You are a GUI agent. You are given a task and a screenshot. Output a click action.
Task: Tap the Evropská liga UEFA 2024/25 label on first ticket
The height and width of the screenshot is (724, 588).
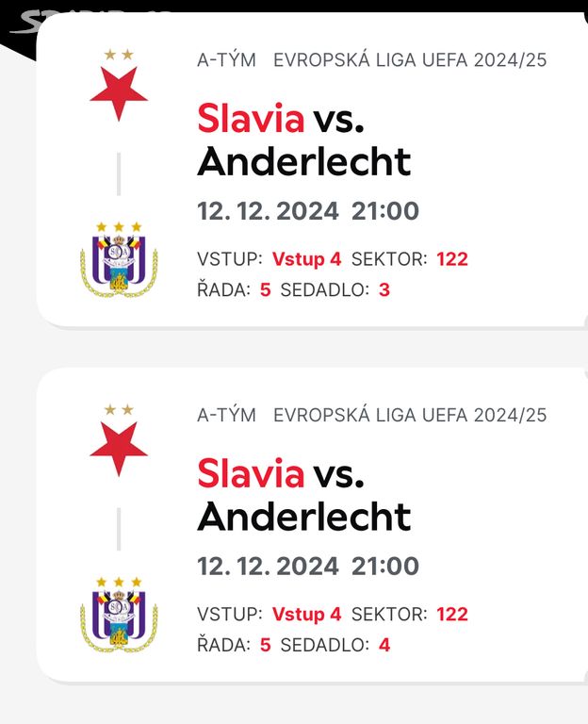pos(410,60)
